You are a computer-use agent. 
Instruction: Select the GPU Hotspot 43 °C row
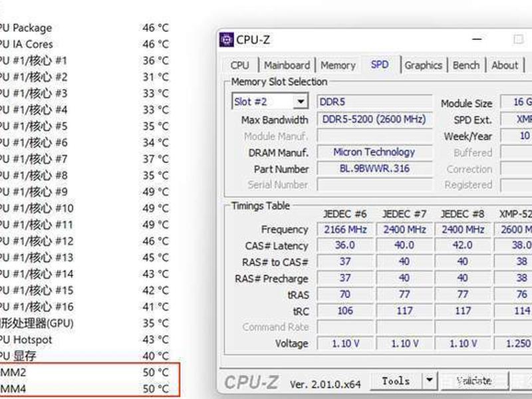[x=85, y=340]
